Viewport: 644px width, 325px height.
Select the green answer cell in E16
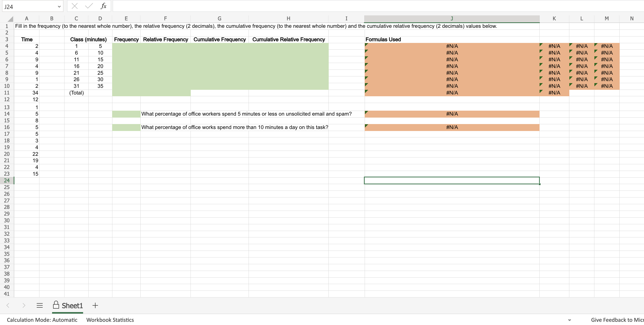pos(126,127)
